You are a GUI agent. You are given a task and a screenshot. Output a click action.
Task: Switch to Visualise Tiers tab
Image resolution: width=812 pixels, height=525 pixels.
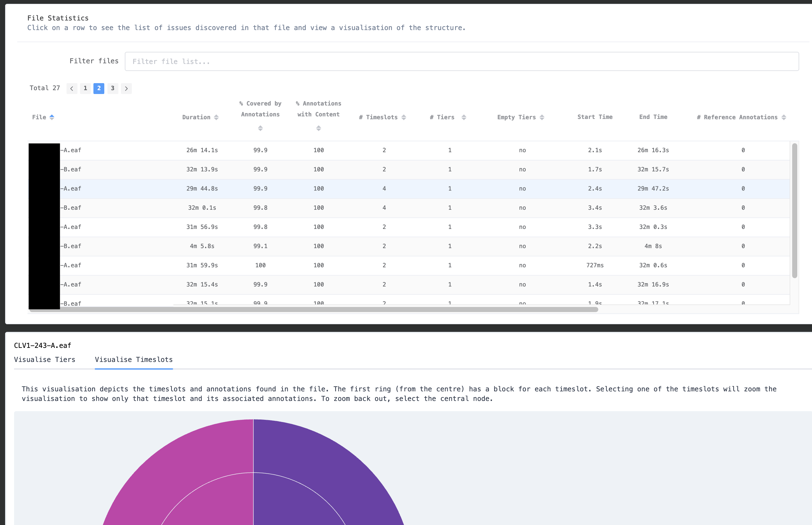[45, 360]
